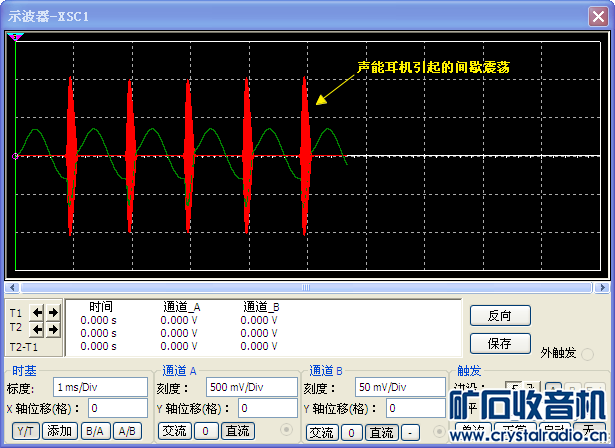Click the 时基 X 轴位移 input field
Image resolution: width=615 pixels, height=448 pixels.
pos(117,408)
